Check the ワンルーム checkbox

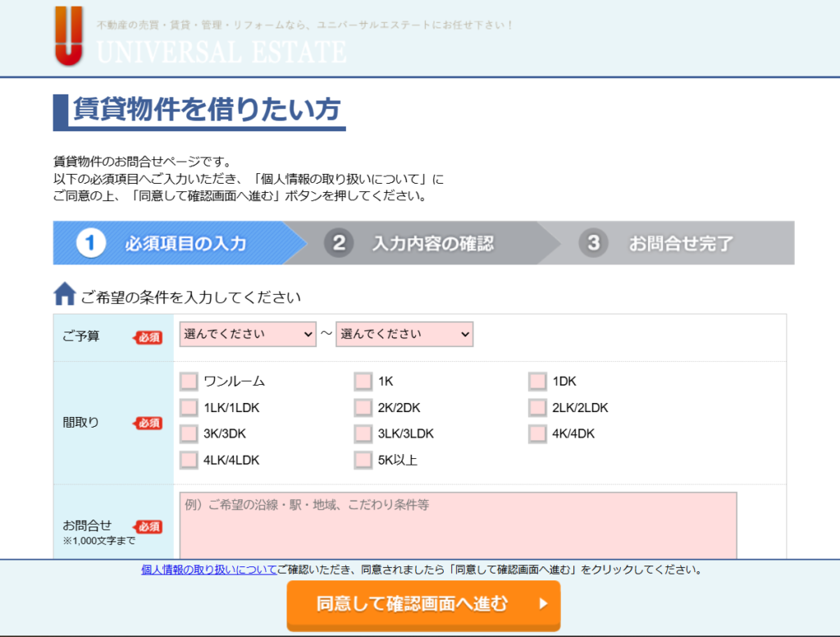pyautogui.click(x=189, y=382)
